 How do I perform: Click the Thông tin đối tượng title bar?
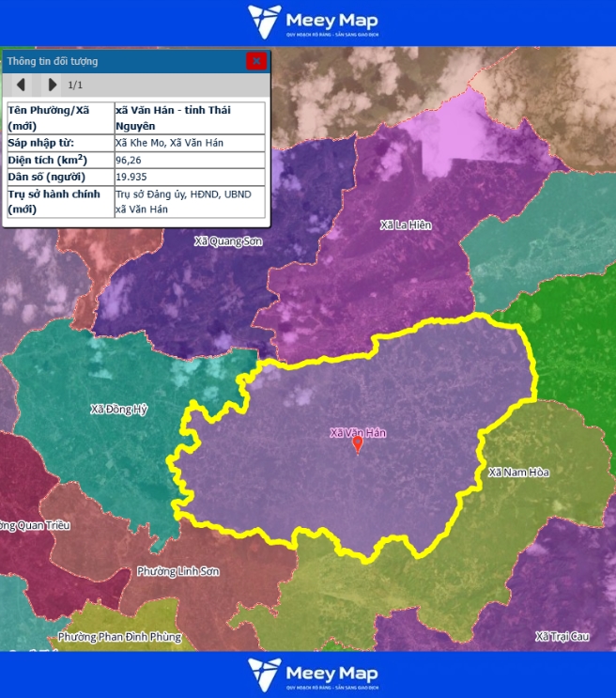coord(122,61)
